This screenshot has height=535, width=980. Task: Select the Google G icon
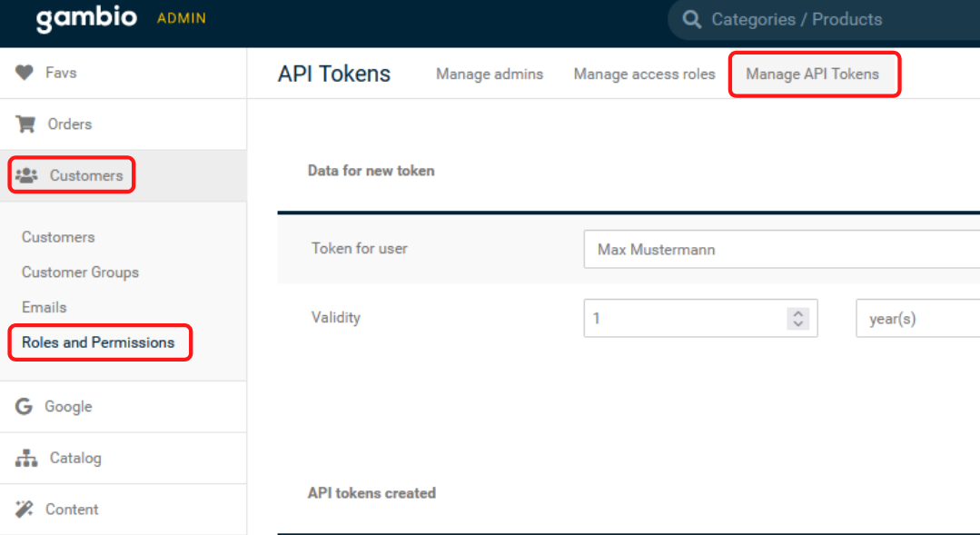pos(24,406)
